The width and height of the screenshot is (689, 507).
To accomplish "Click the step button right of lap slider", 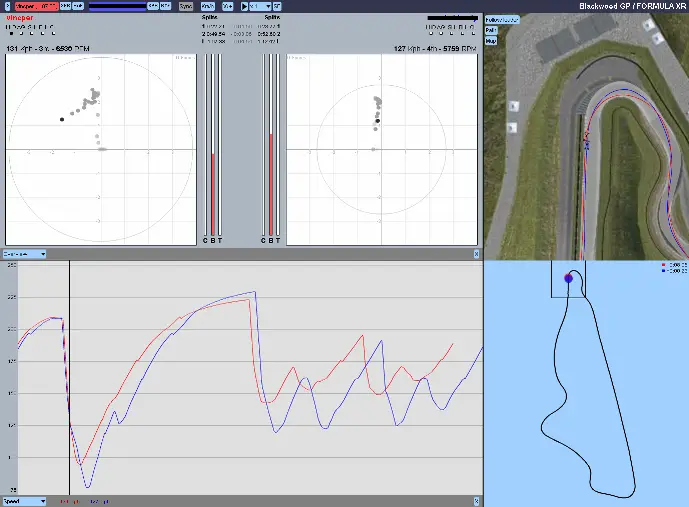I will coord(152,6).
